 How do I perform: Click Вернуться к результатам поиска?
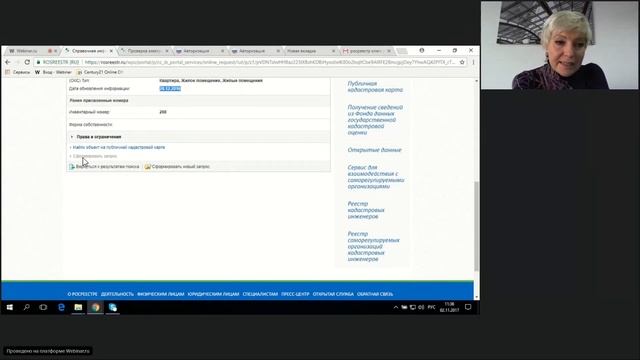click(107, 167)
